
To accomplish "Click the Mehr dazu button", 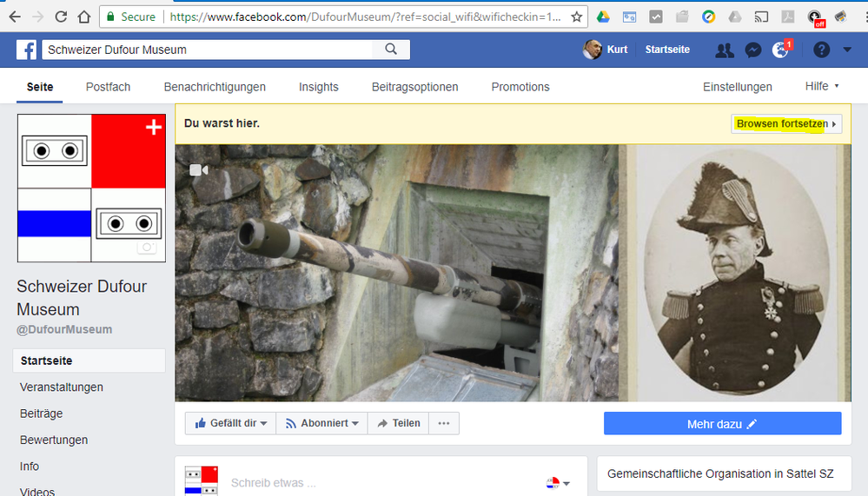I will (722, 424).
